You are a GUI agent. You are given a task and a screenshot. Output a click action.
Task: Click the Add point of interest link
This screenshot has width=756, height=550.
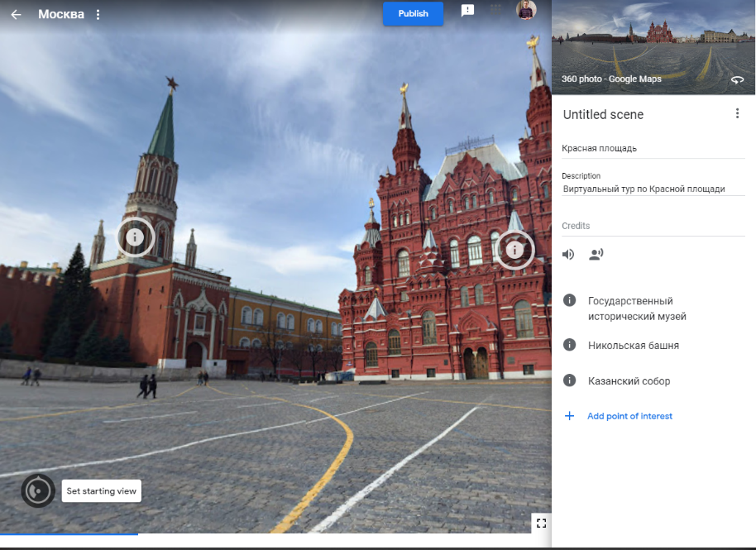(629, 416)
